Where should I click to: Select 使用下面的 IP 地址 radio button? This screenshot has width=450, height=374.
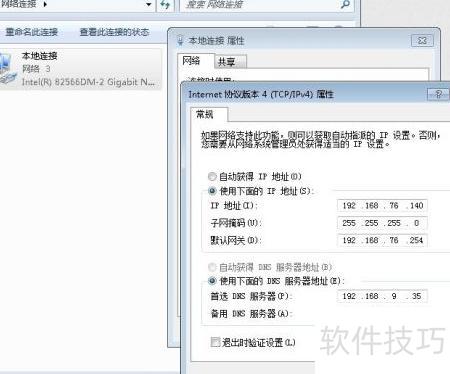tap(212, 191)
